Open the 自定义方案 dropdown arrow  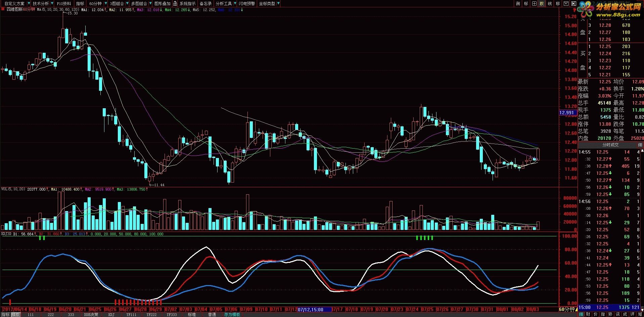point(28,3)
